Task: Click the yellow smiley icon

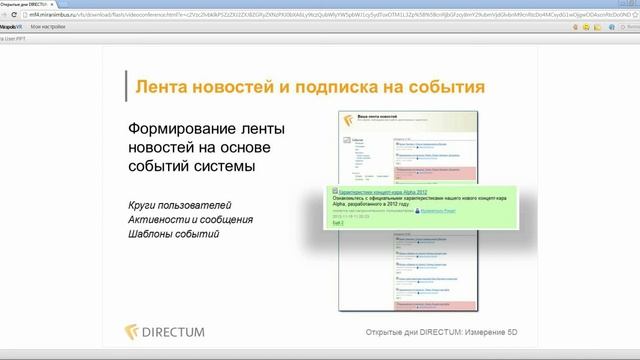Action: [586, 27]
